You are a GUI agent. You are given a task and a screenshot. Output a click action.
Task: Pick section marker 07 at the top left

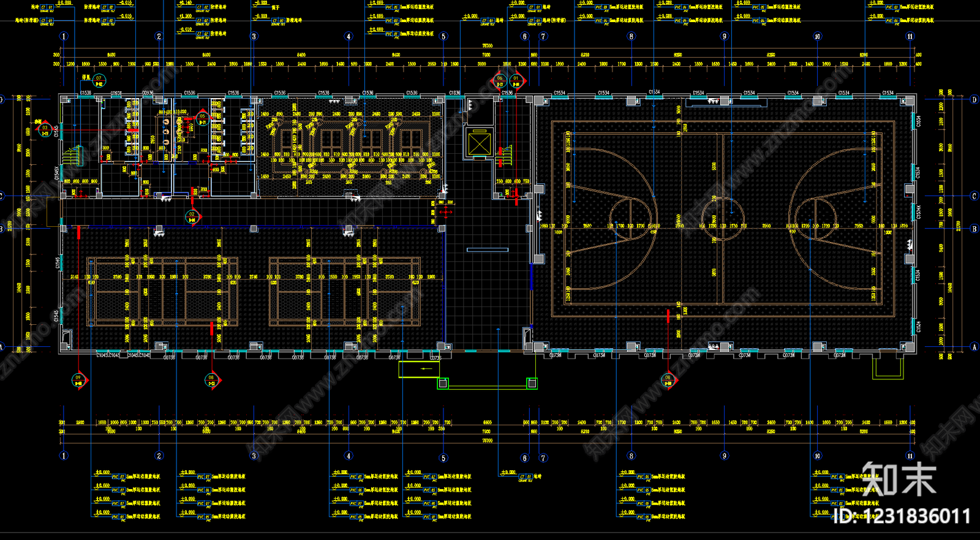pos(99,80)
